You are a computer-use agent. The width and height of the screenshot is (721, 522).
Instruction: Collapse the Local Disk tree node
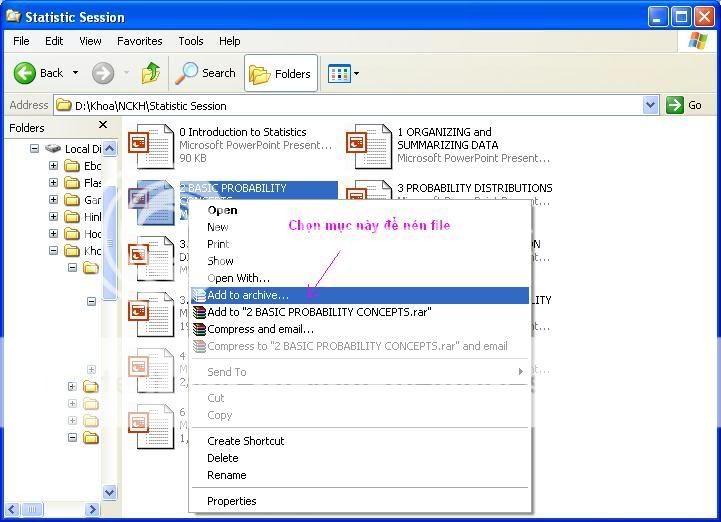coord(34,149)
